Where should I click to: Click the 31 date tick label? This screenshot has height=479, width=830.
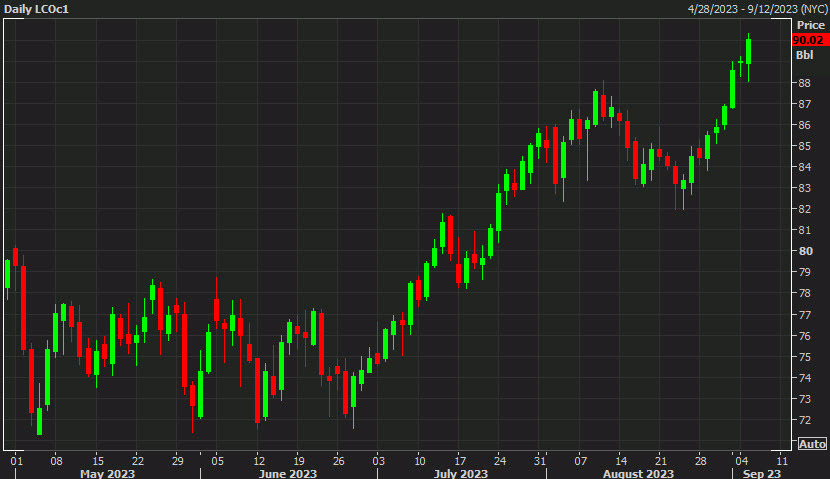click(539, 461)
